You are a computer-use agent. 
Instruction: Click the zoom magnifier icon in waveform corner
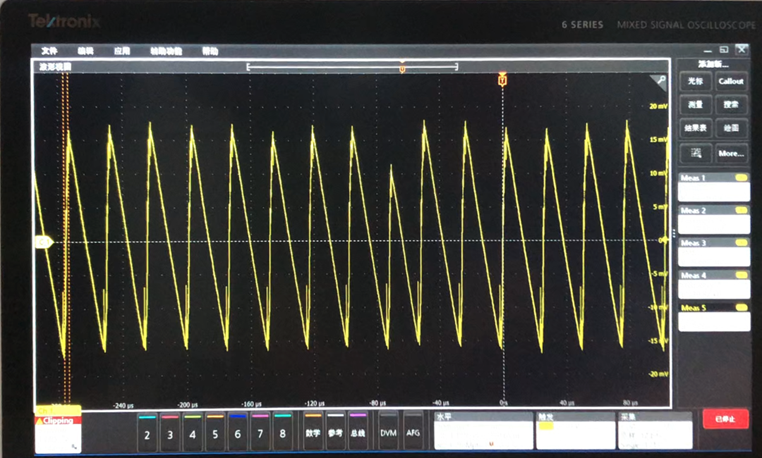(x=660, y=81)
